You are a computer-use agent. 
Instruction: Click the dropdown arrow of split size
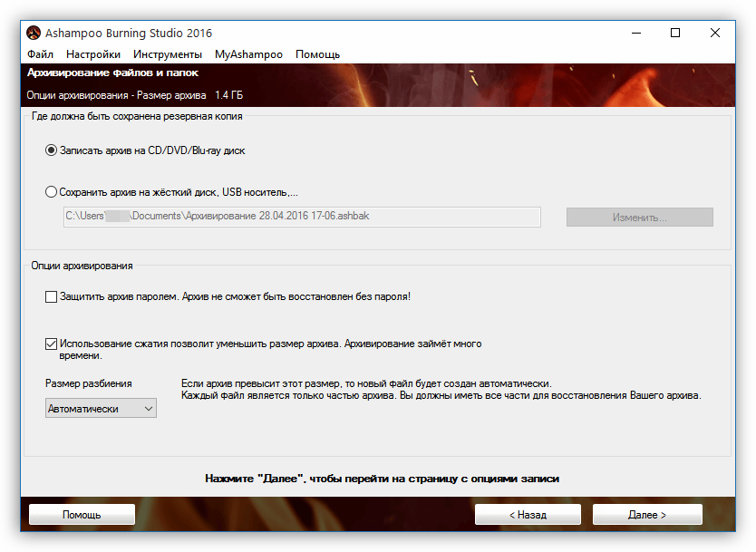pyautogui.click(x=149, y=409)
